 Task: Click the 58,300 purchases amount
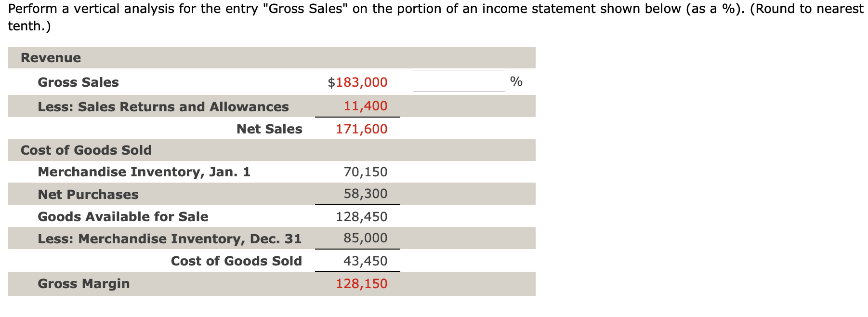pyautogui.click(x=365, y=193)
